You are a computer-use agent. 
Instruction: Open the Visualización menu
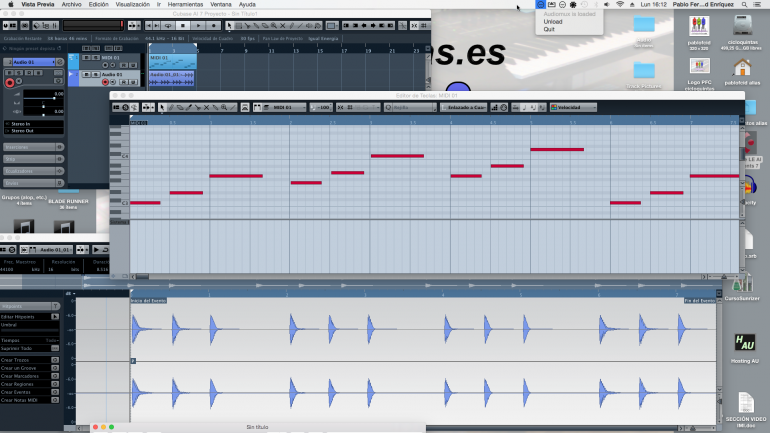coord(132,4)
